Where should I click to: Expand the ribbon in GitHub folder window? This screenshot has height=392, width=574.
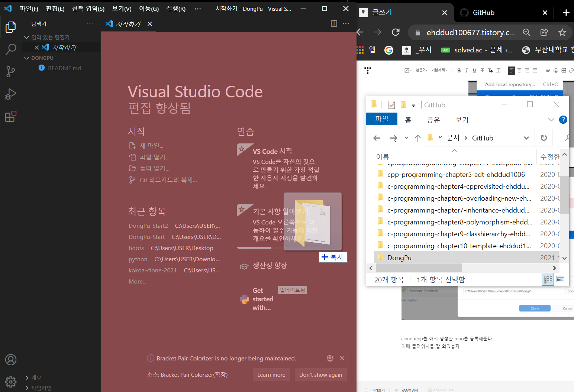[551, 120]
